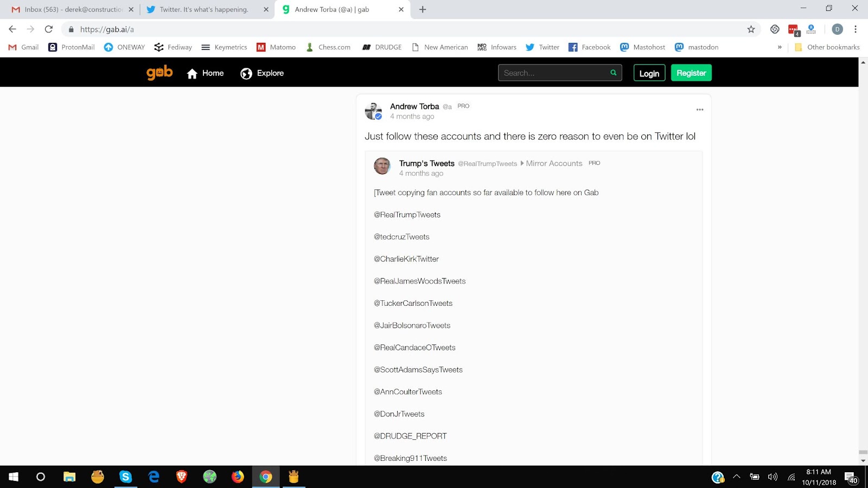
Task: Open the Windows Start menu
Action: pyautogui.click(x=14, y=477)
